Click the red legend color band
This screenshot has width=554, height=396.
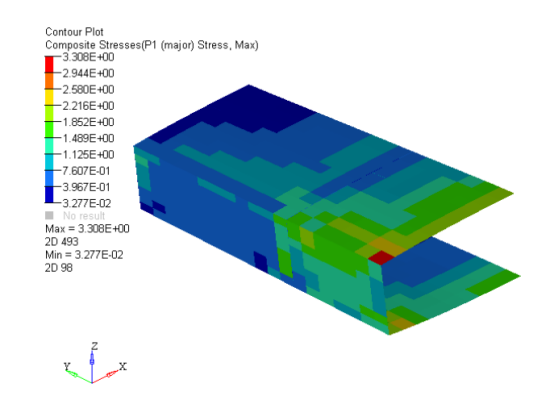(49, 65)
